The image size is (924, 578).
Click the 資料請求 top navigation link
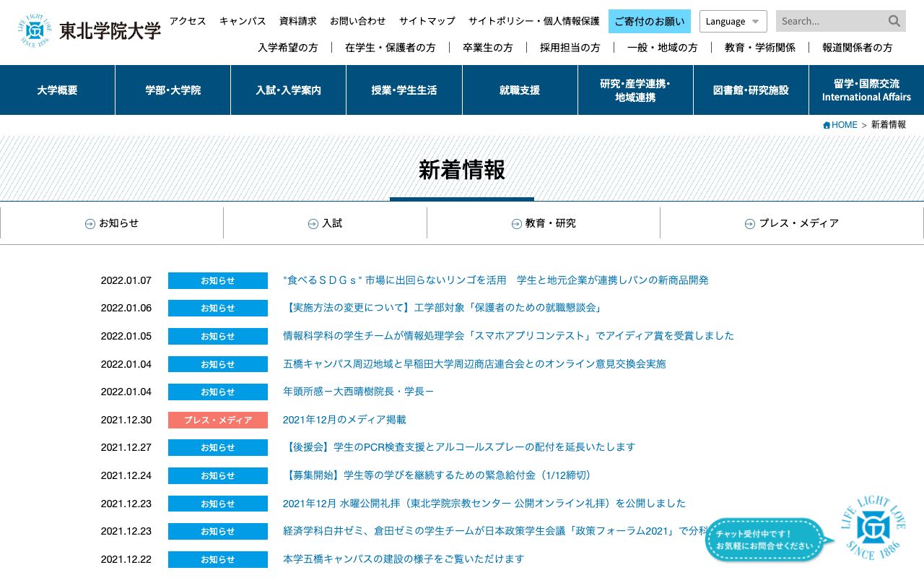(296, 21)
